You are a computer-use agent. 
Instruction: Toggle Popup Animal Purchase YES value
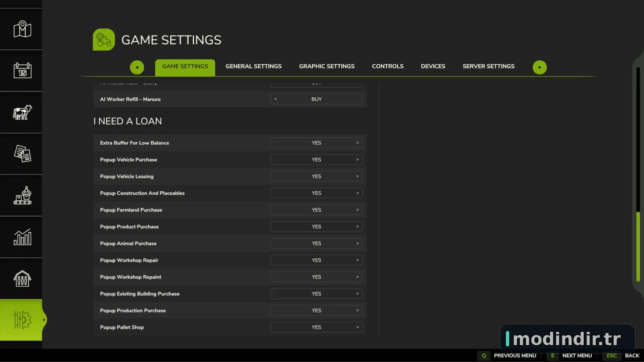[x=316, y=243]
